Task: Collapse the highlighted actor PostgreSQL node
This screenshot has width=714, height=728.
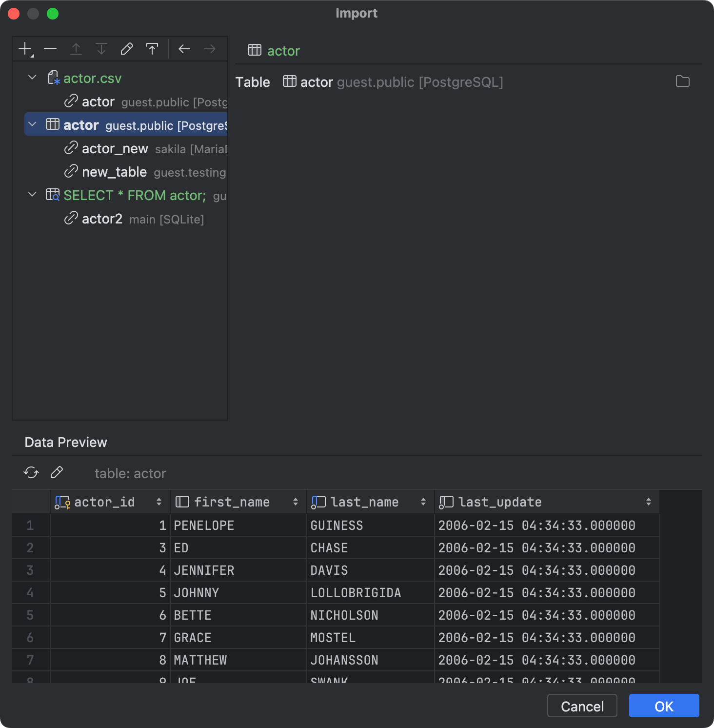Action: (32, 124)
